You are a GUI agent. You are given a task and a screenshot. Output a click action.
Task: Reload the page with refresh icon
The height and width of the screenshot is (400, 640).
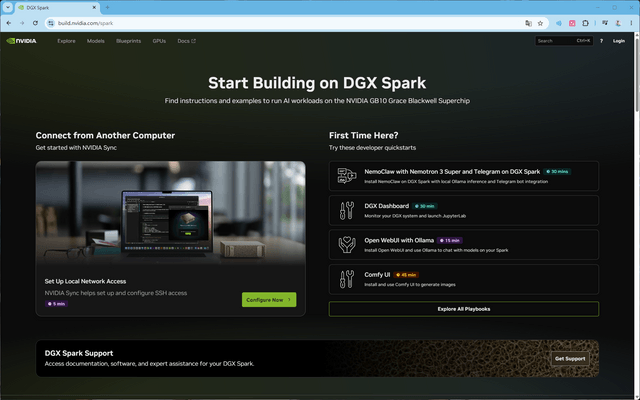tap(36, 23)
